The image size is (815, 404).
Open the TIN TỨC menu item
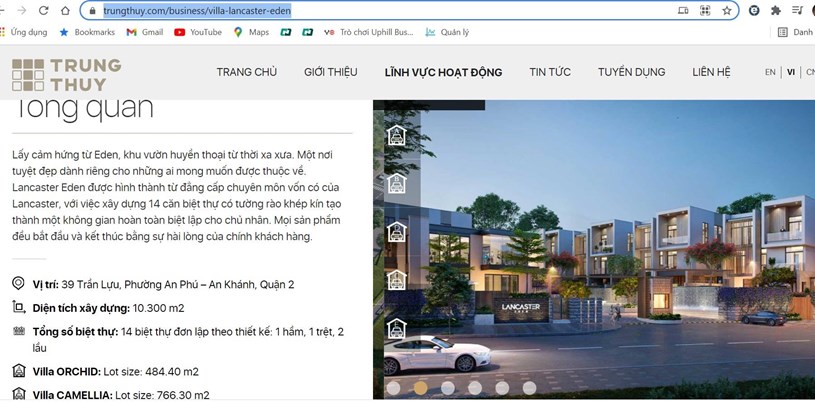550,72
